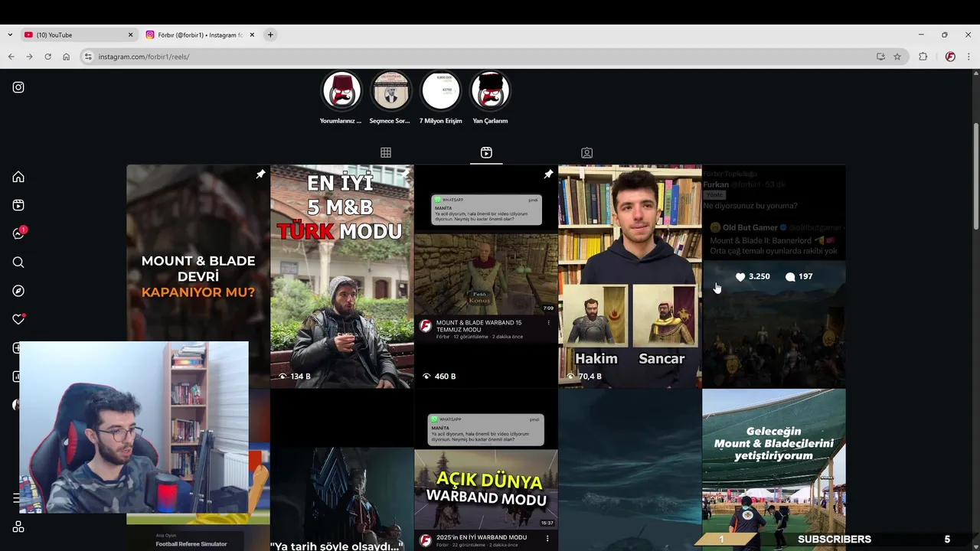Open a new browser tab
The width and height of the screenshot is (980, 551).
[x=270, y=34]
